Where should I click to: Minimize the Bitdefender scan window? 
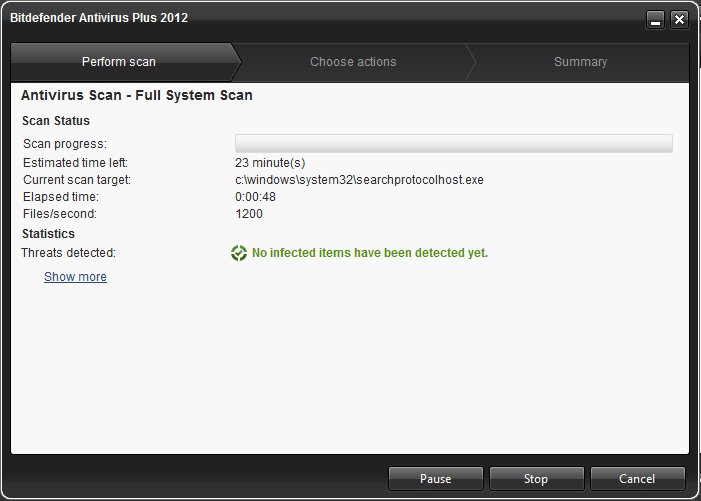(655, 20)
